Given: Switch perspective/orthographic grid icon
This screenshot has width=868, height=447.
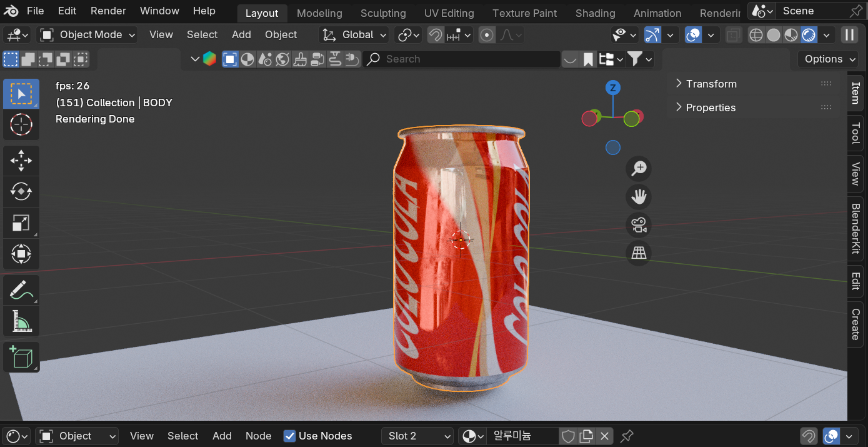Looking at the screenshot, I should tap(639, 253).
